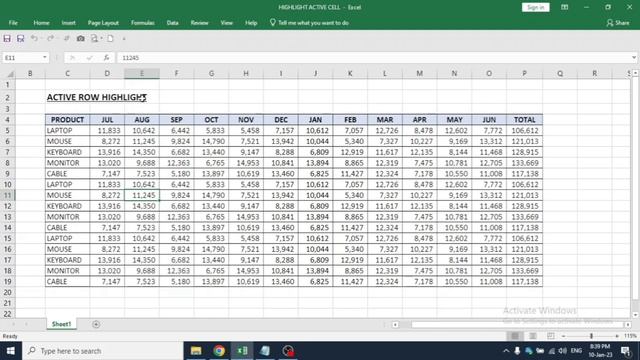Switch to Page Break Preview view
This screenshot has width=640, height=360.
pos(551,336)
